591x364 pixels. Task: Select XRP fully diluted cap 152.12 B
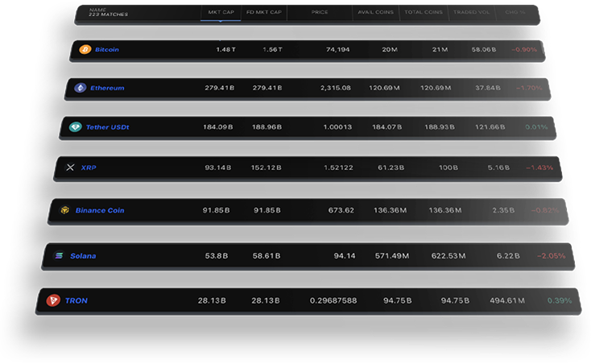click(x=266, y=168)
